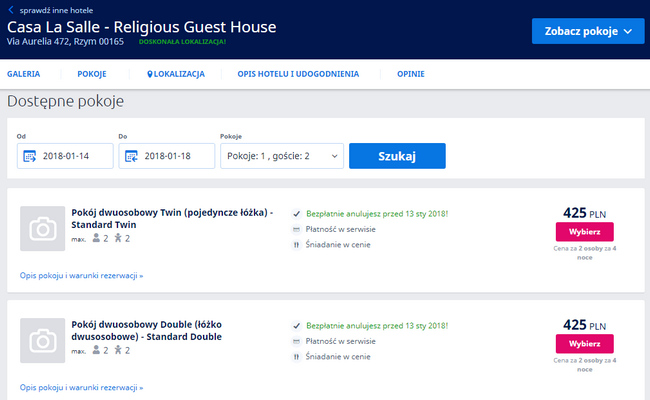This screenshot has height=400, width=650.
Task: Click the breakfast cutlery icon in the Standard Twin row
Action: 296,245
